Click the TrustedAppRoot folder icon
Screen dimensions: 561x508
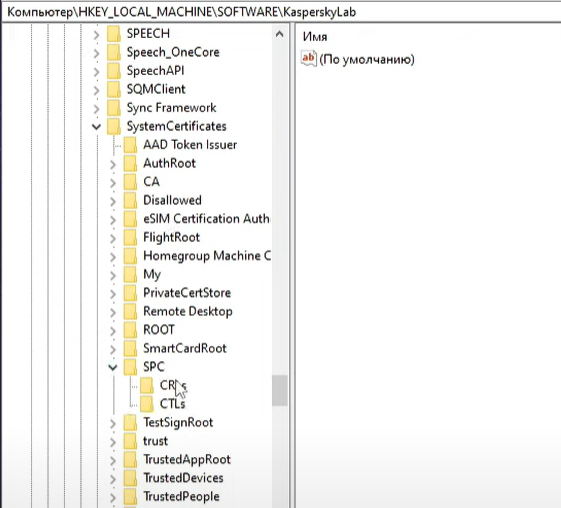(130, 460)
